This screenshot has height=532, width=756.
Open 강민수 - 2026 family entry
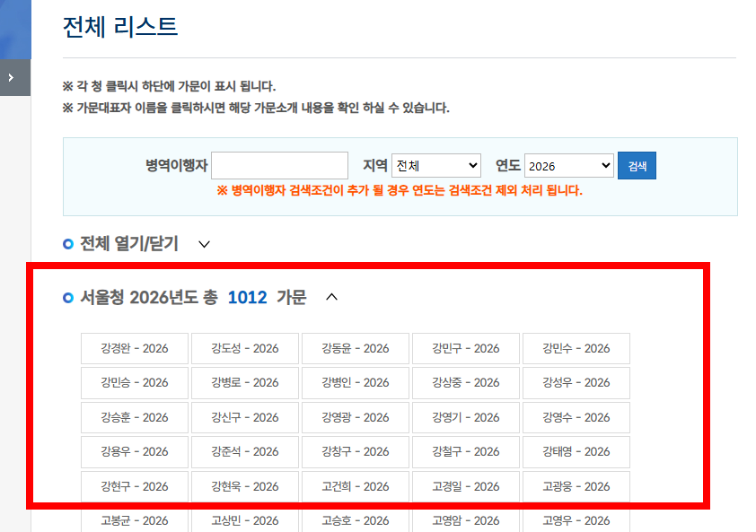[576, 348]
